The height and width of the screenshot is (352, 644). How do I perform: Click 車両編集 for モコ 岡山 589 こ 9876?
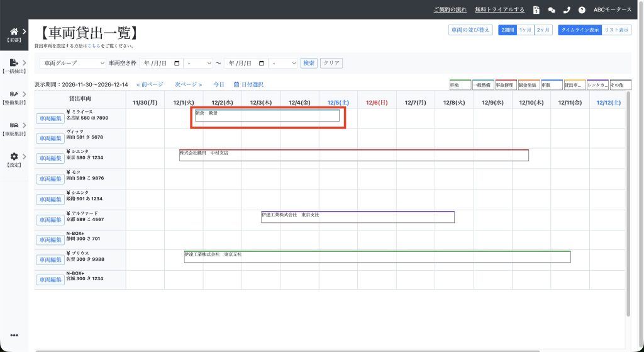[x=50, y=179]
